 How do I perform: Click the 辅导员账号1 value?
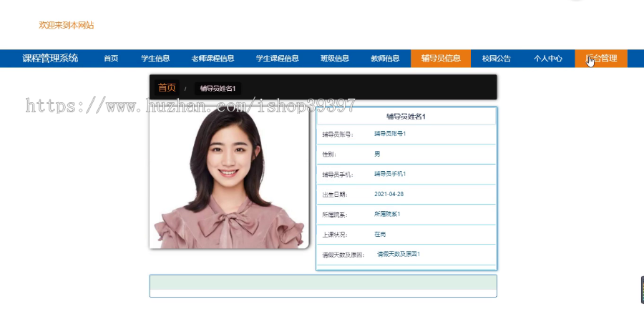coord(390,134)
